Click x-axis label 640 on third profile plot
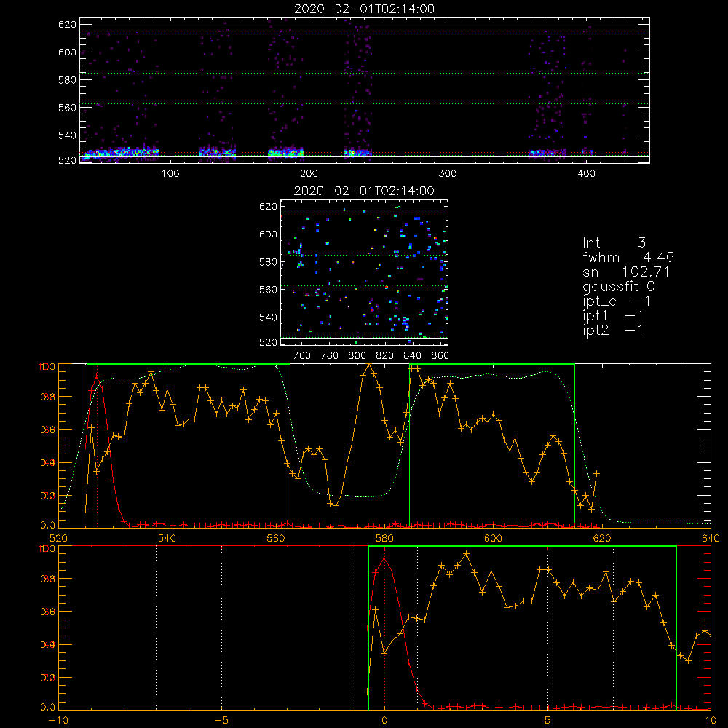 (711, 538)
